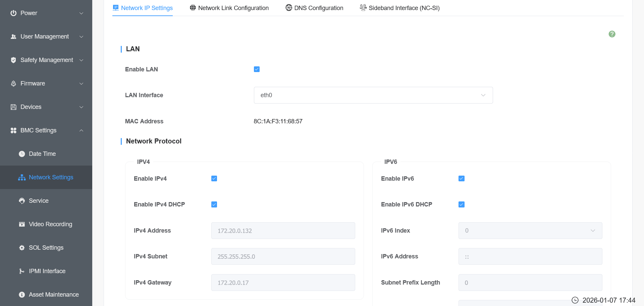Go to IPMI Interface page

tap(47, 271)
